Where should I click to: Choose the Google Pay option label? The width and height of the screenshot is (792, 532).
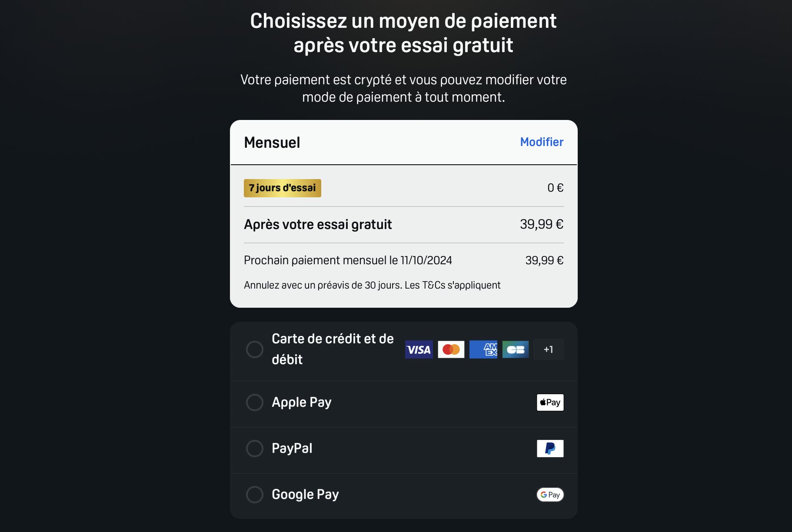[305, 495]
